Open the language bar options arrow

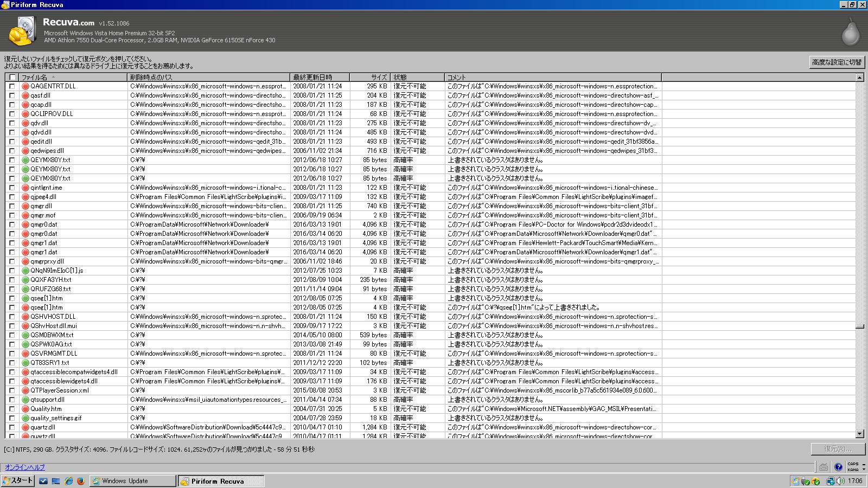coord(864,470)
